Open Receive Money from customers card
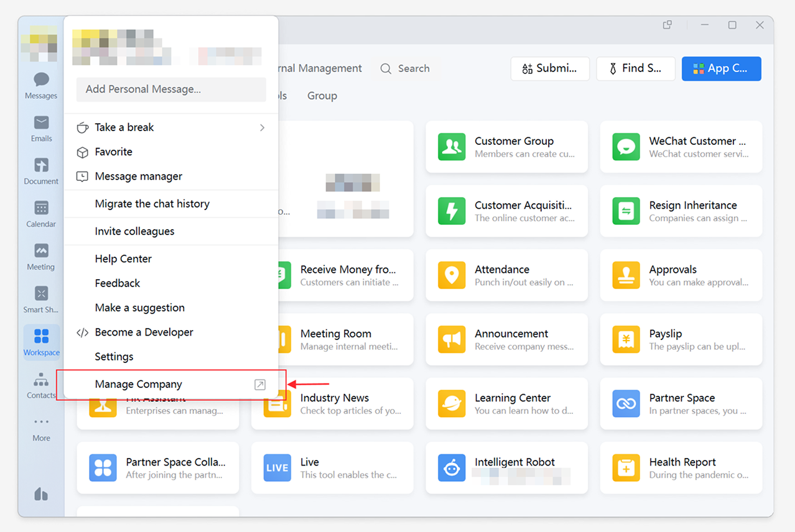 [332, 275]
